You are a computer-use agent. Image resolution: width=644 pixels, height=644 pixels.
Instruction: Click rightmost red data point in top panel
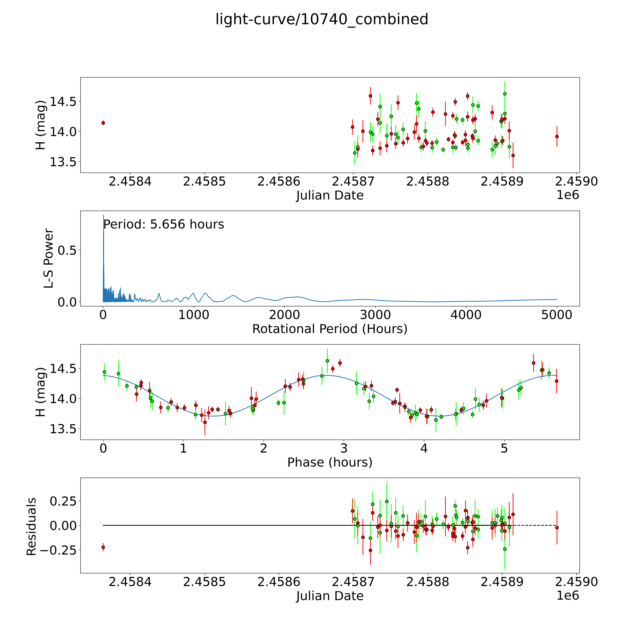(557, 136)
